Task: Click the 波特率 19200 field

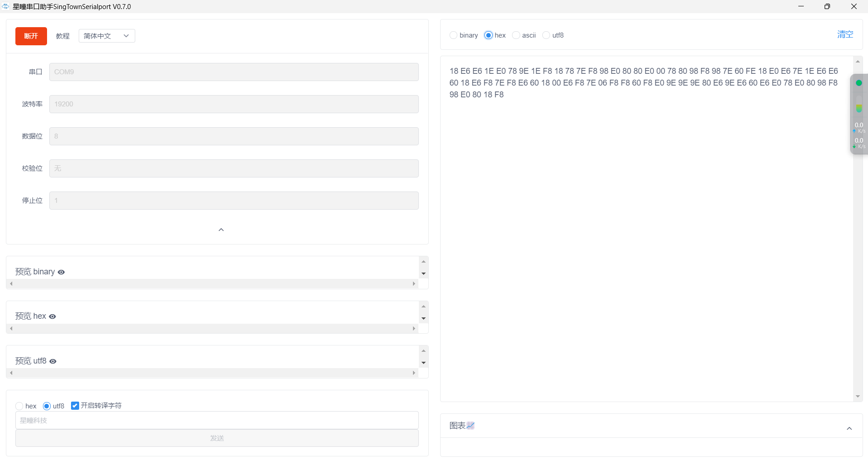Action: click(234, 104)
